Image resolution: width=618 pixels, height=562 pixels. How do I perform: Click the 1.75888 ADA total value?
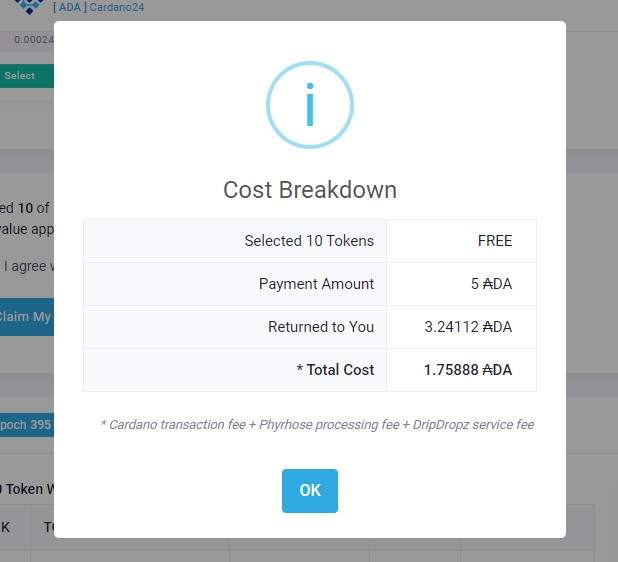tap(468, 370)
